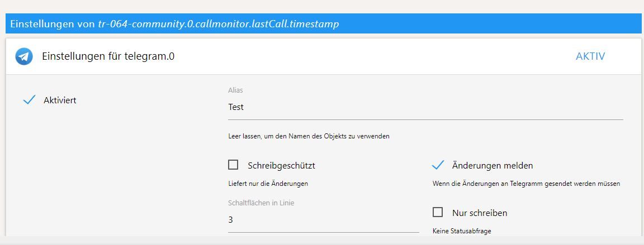Click the "Aktiviert" label text
The image size is (644, 245).
(60, 100)
